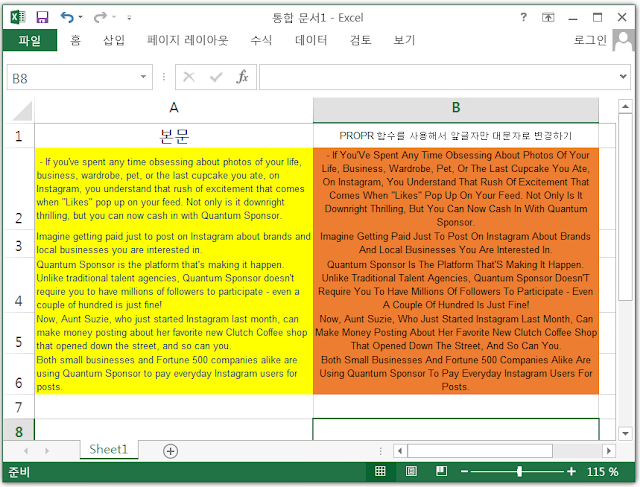Open the 페이지 레이아웃 tab
The height and width of the screenshot is (487, 640).
pyautogui.click(x=187, y=40)
